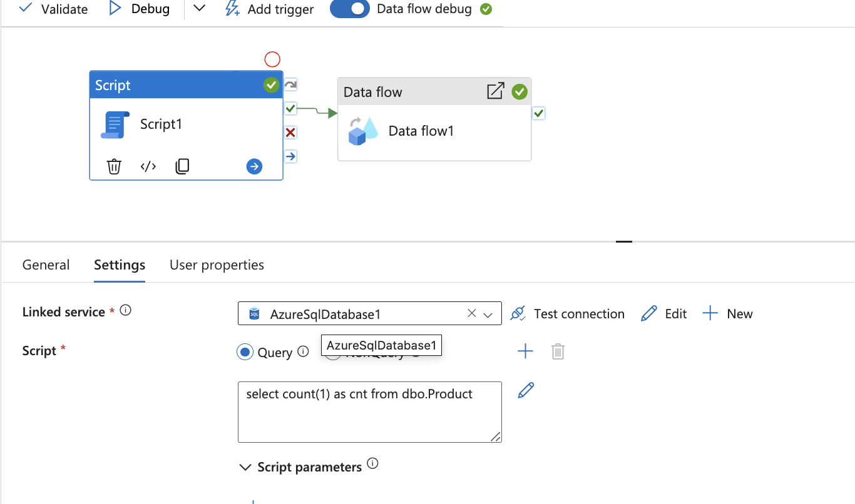855x504 pixels.
Task: Open Data flow1 in the data flow editor
Action: click(x=495, y=91)
